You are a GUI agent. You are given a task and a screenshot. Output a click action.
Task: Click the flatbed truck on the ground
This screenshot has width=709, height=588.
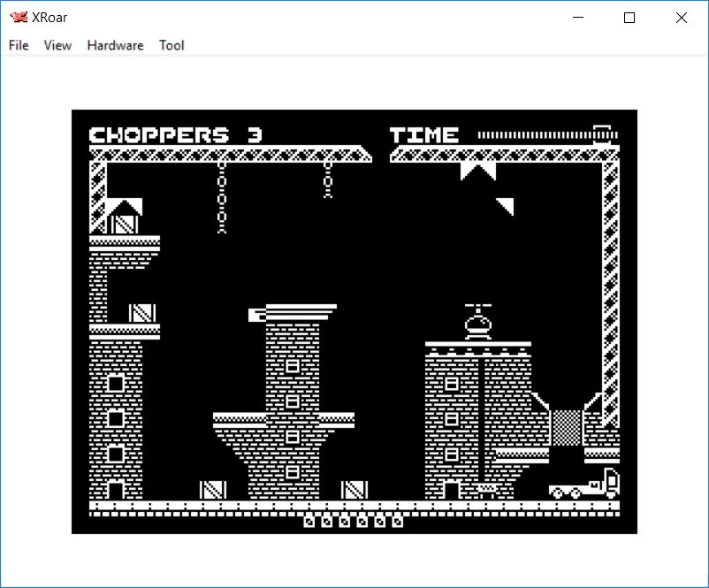click(x=583, y=485)
